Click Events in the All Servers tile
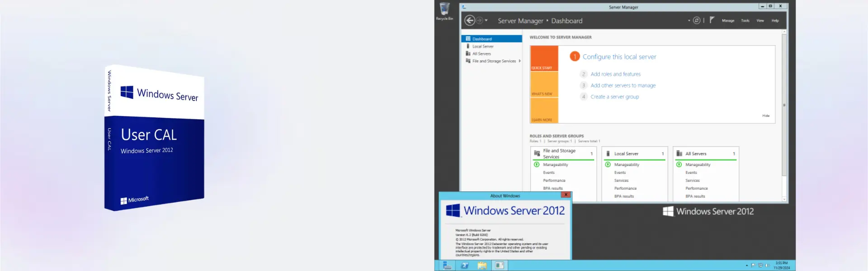Screen dimensions: 868x271 (691, 173)
